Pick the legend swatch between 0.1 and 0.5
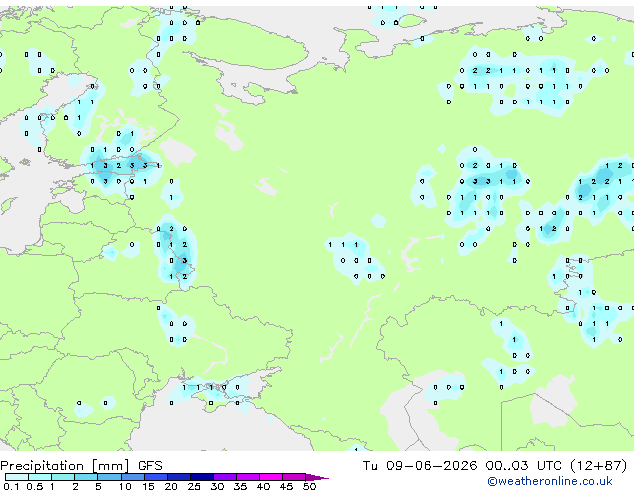634x490 pixels. [x=17, y=477]
